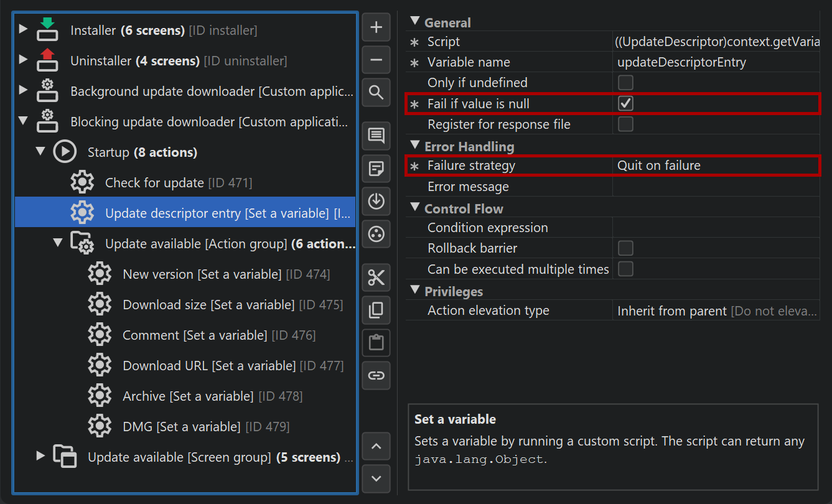832x504 pixels.
Task: Collapse the Error Handling section
Action: pyautogui.click(x=415, y=146)
